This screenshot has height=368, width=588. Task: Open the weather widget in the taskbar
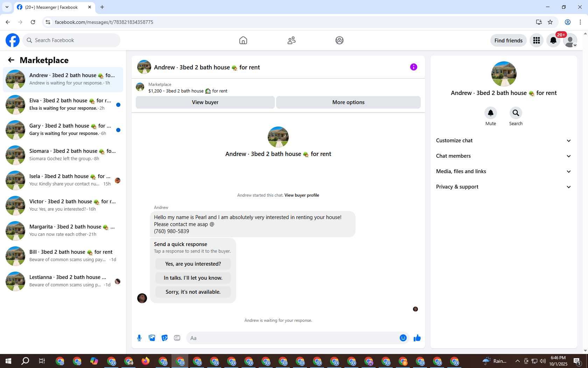tap(494, 361)
